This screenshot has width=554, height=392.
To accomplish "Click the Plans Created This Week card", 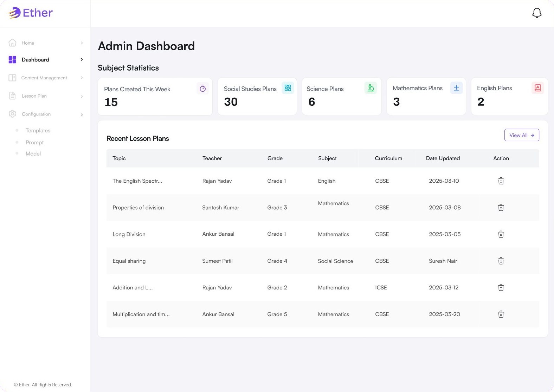I will (155, 97).
